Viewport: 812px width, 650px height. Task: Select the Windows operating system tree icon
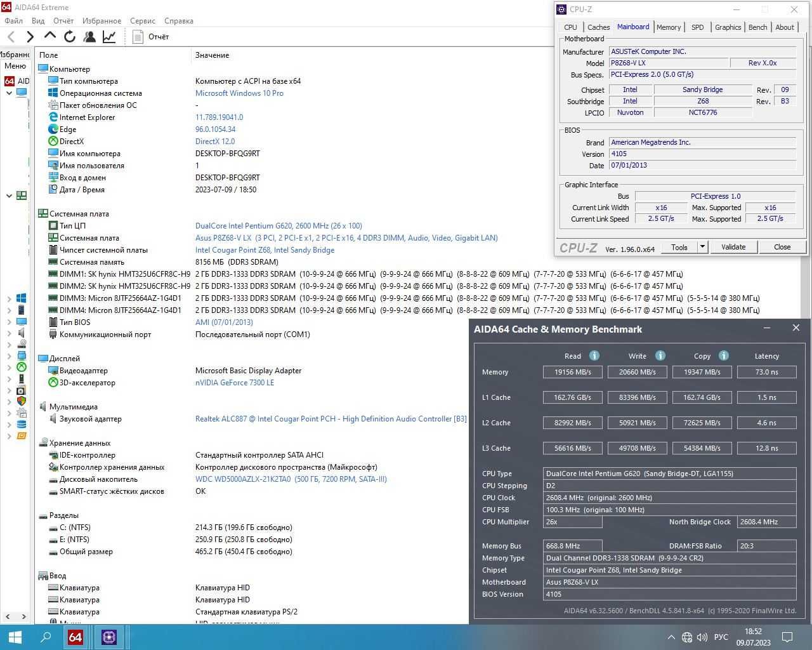[22, 298]
